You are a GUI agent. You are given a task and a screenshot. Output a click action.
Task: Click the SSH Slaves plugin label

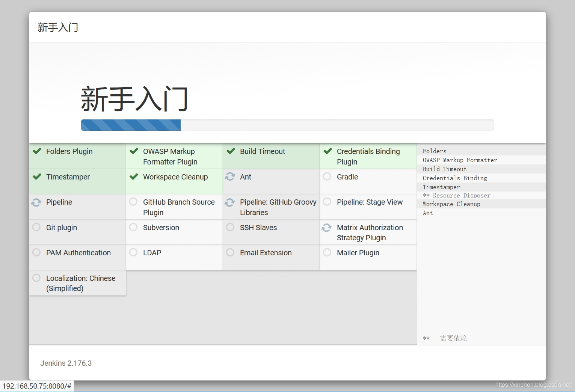click(x=258, y=228)
